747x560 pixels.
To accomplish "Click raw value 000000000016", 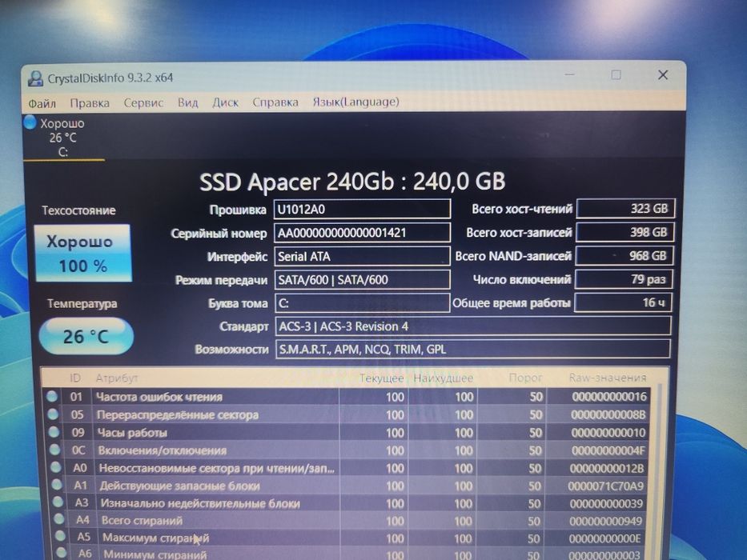I will point(609,397).
